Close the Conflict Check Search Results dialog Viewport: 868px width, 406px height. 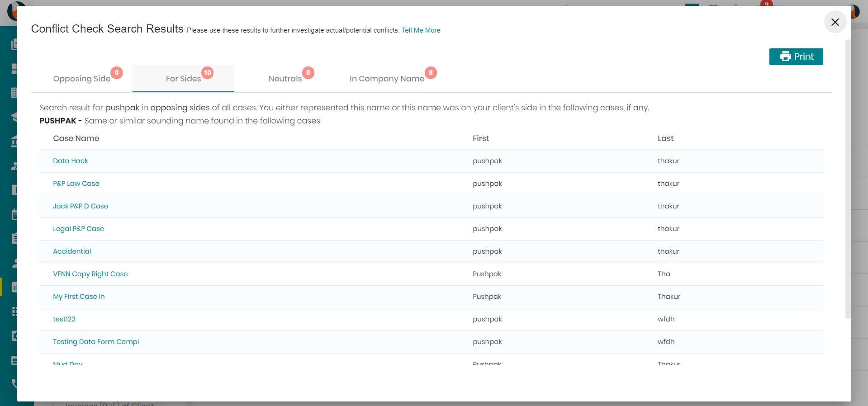pos(835,22)
